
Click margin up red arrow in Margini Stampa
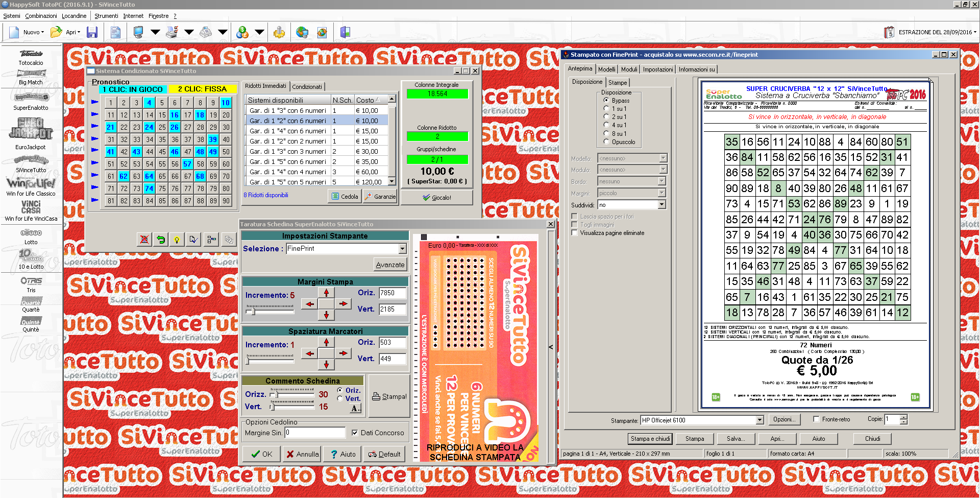(x=326, y=293)
